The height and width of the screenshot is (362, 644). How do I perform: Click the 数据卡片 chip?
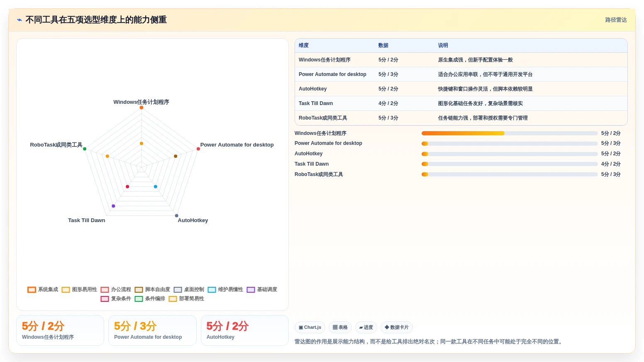(397, 328)
